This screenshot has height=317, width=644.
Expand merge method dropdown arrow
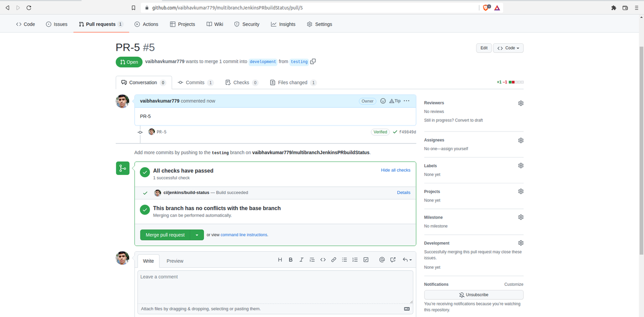coord(197,235)
